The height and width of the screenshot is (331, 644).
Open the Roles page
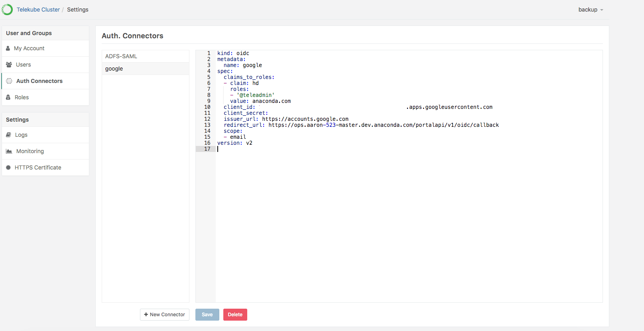[45, 97]
